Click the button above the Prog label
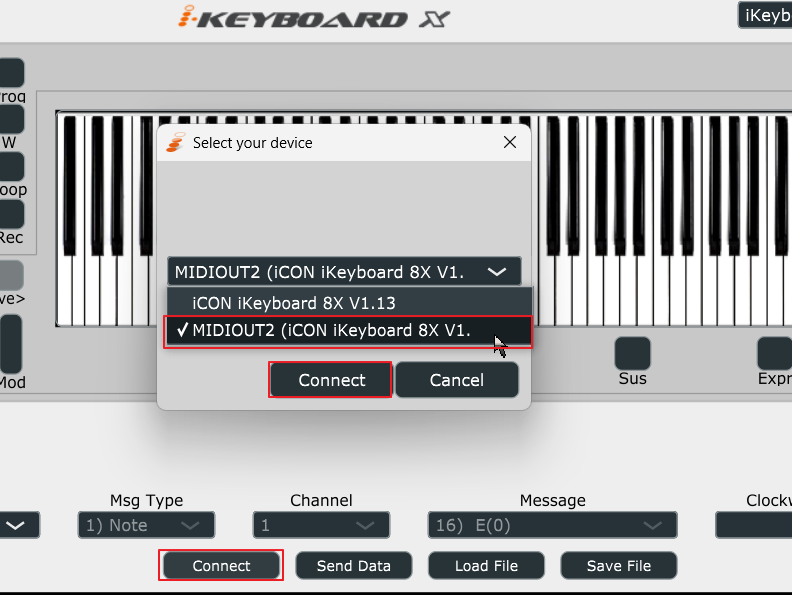 click(11, 72)
